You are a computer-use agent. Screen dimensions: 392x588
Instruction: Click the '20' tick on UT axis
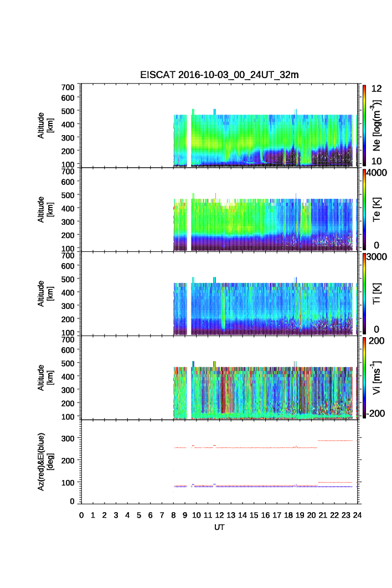point(311,515)
